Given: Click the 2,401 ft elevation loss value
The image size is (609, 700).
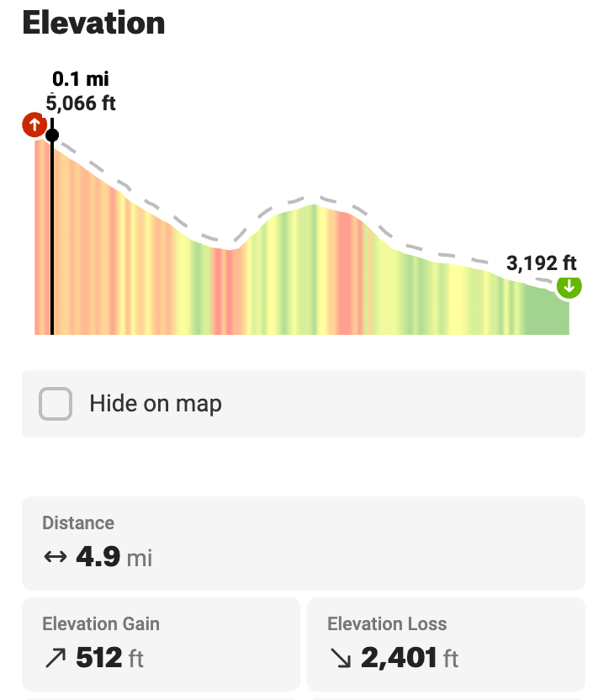Looking at the screenshot, I should pyautogui.click(x=399, y=658).
